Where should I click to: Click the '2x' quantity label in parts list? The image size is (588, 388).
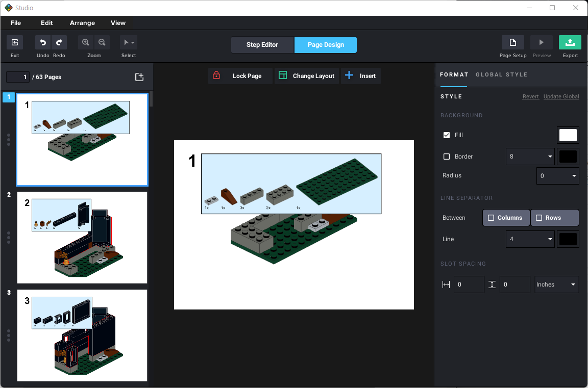[x=268, y=208]
